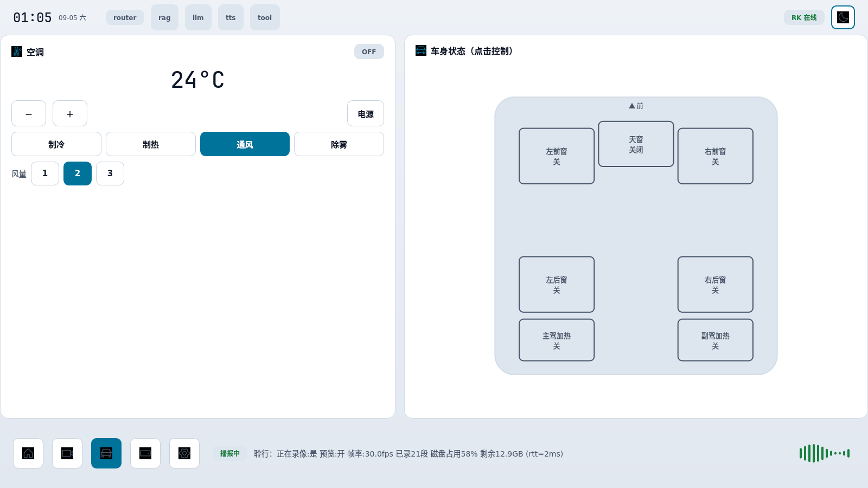868x488 pixels.
Task: Click the 风量 fan label
Action: (x=19, y=174)
